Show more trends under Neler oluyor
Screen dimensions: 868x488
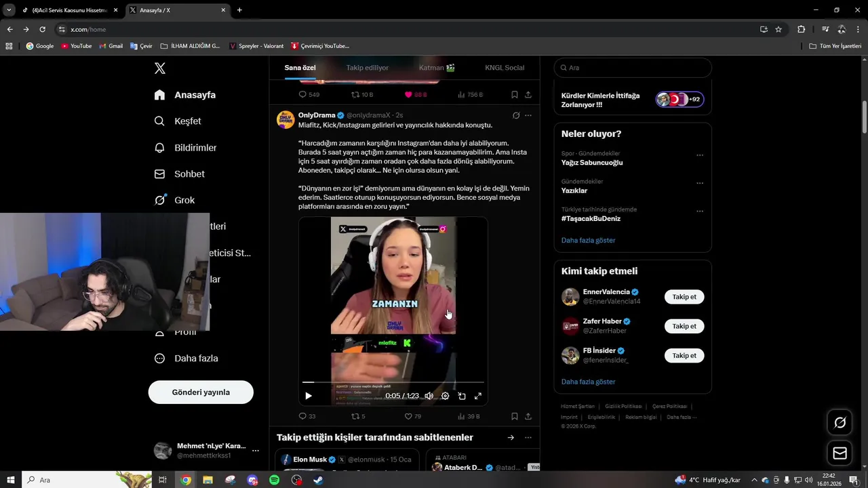(x=589, y=241)
